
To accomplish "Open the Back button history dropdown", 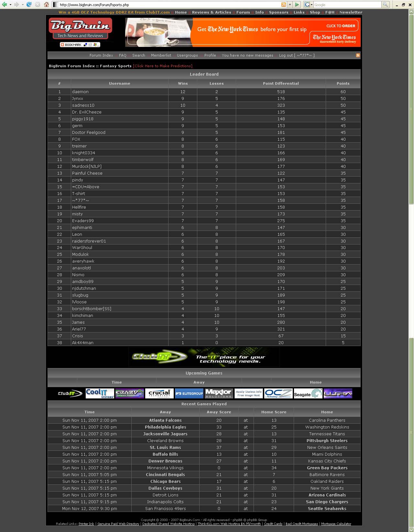I will click(x=10, y=5).
